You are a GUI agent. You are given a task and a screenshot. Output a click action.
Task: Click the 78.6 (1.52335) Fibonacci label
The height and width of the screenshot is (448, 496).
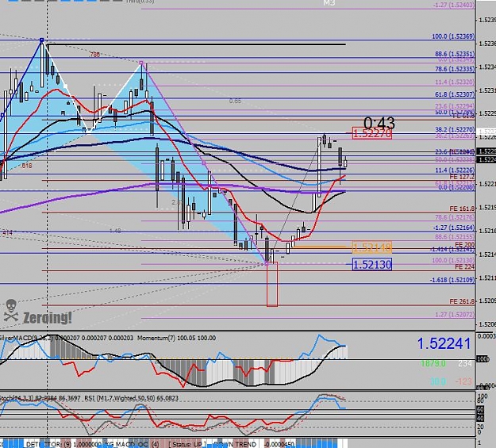click(455, 69)
